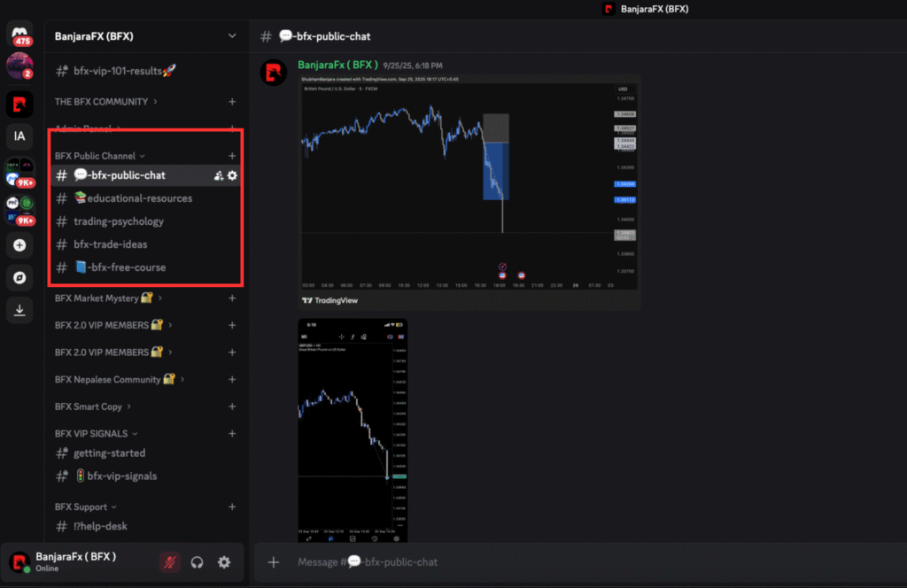The height and width of the screenshot is (588, 907).
Task: Click the Add a Server plus icon
Action: [x=19, y=245]
